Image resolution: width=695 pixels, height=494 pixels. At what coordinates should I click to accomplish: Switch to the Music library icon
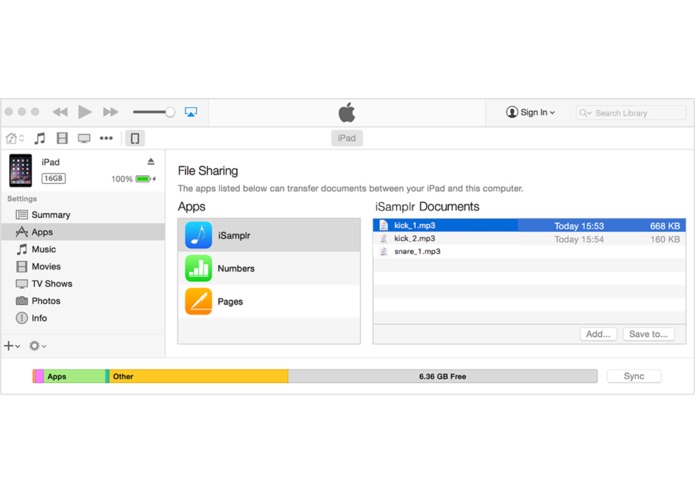pyautogui.click(x=40, y=138)
